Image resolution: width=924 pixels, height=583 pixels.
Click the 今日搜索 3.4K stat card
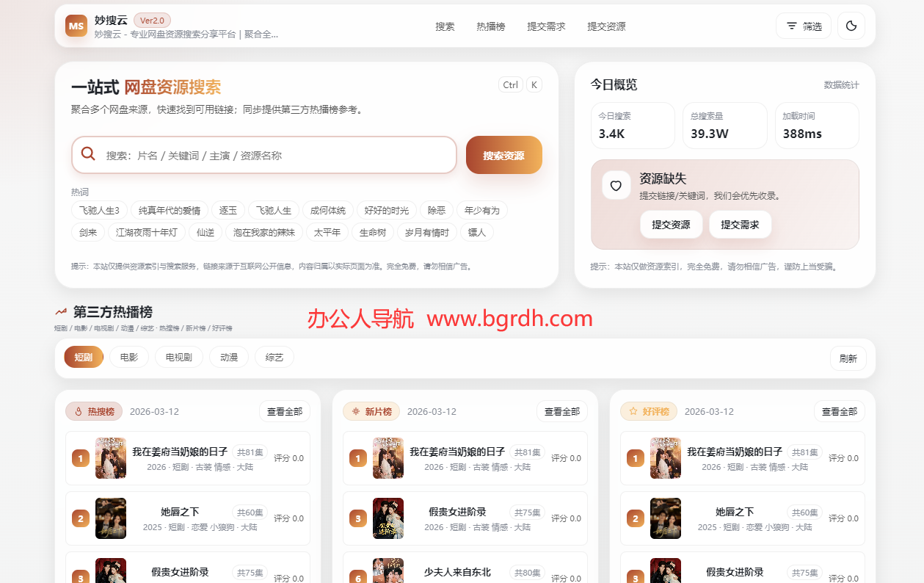tap(633, 126)
